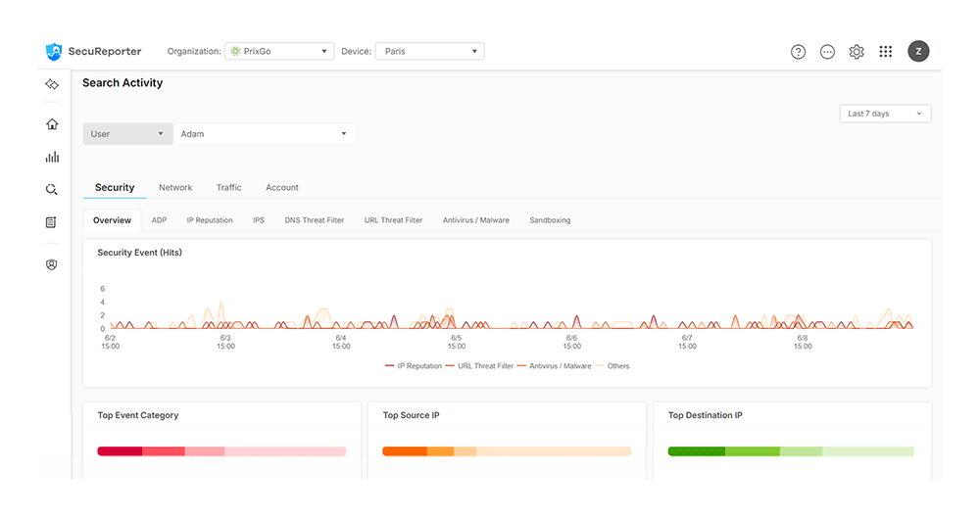Viewport: 980px width, 519px height.
Task: Go to the home dashboard sidebar icon
Action: click(x=52, y=124)
